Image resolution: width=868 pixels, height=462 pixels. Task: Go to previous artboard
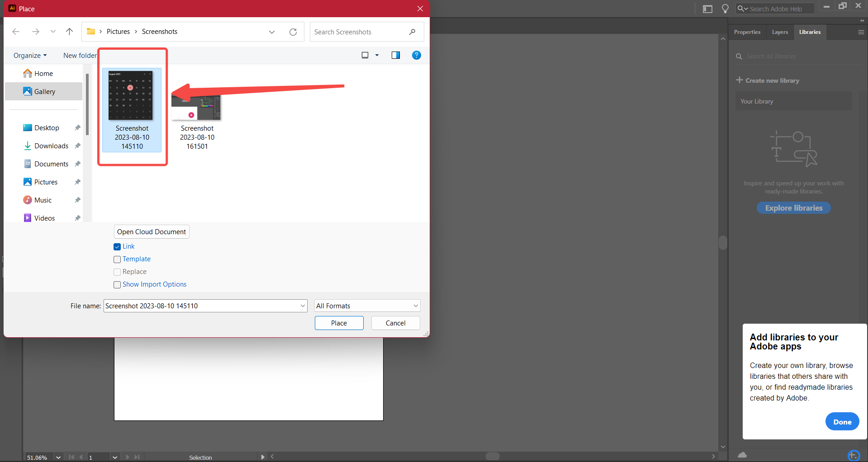(81, 457)
